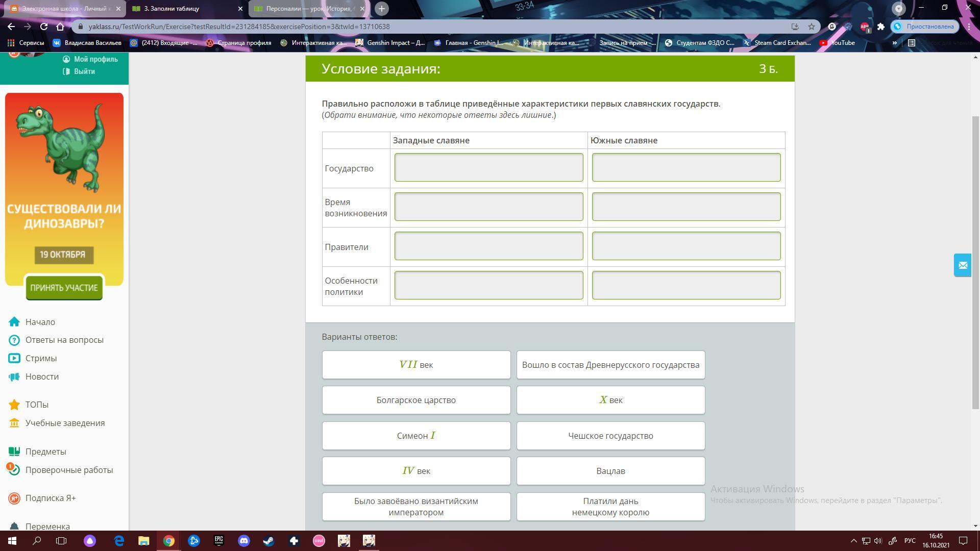
Task: Click the Steam taskbar icon
Action: (268, 541)
